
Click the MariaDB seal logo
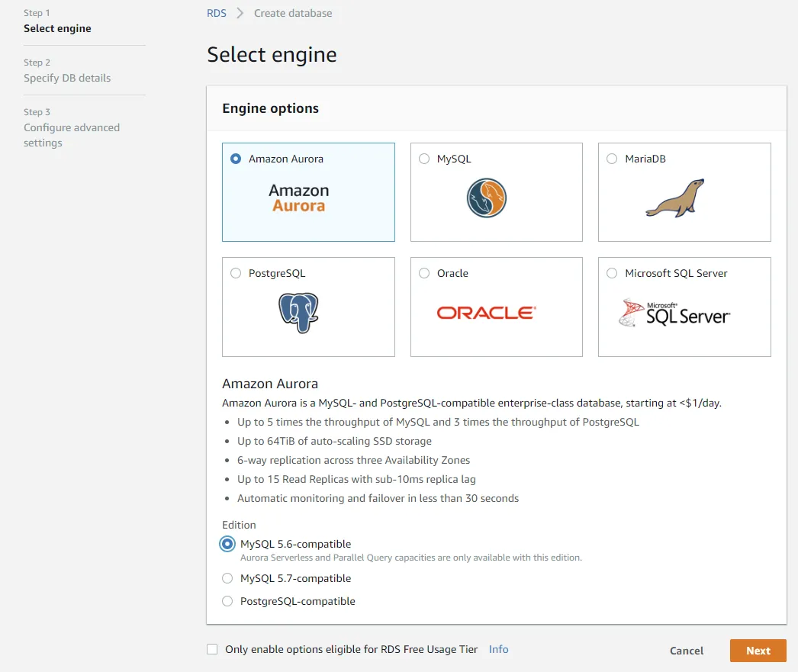(x=674, y=198)
